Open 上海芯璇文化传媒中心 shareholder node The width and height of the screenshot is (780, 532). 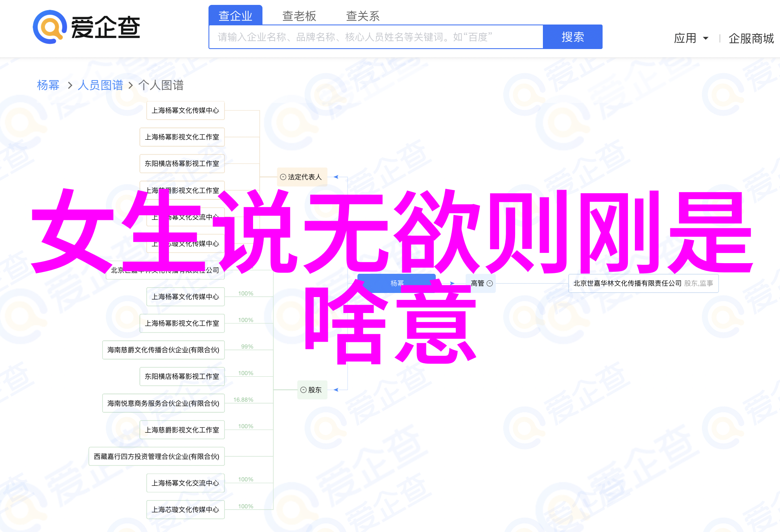tap(186, 510)
